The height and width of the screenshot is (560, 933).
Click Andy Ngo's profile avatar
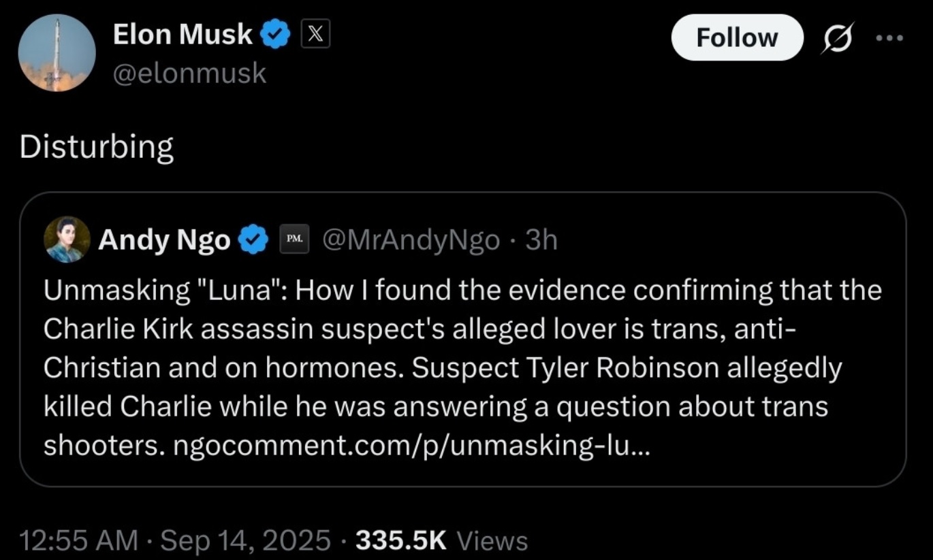[67, 239]
